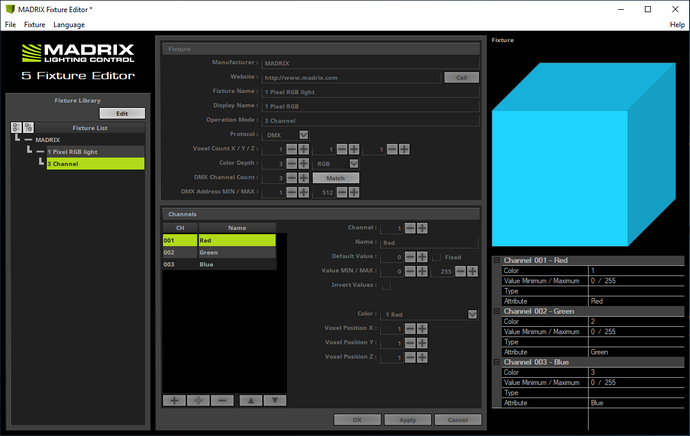
Task: Click the Match button
Action: pos(336,178)
